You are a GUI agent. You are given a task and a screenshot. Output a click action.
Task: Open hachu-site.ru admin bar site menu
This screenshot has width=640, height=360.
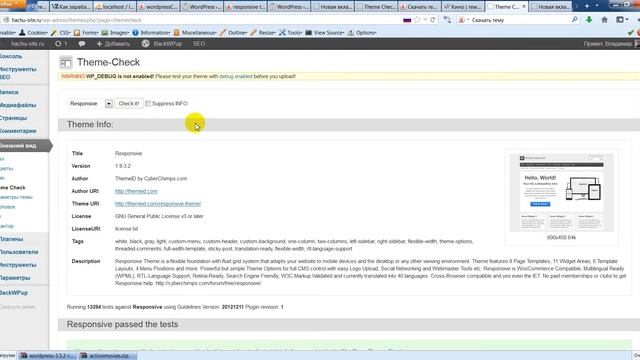[x=27, y=44]
